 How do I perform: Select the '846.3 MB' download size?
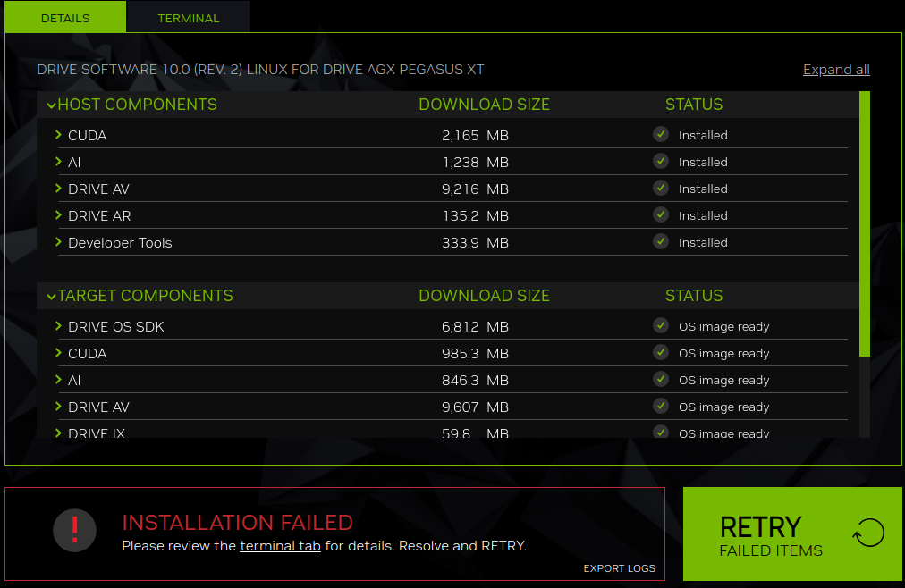pos(475,381)
